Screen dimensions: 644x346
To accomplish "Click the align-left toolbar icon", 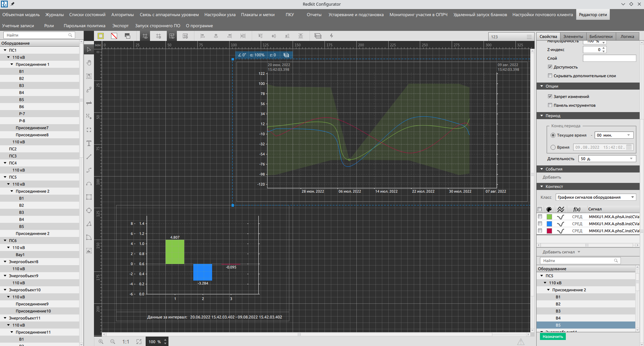I will click(202, 36).
